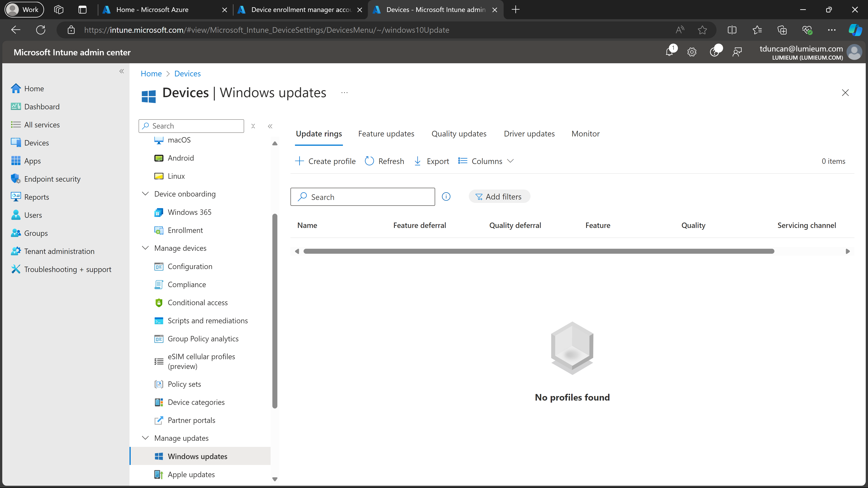Click Refresh in toolbar

(x=384, y=161)
